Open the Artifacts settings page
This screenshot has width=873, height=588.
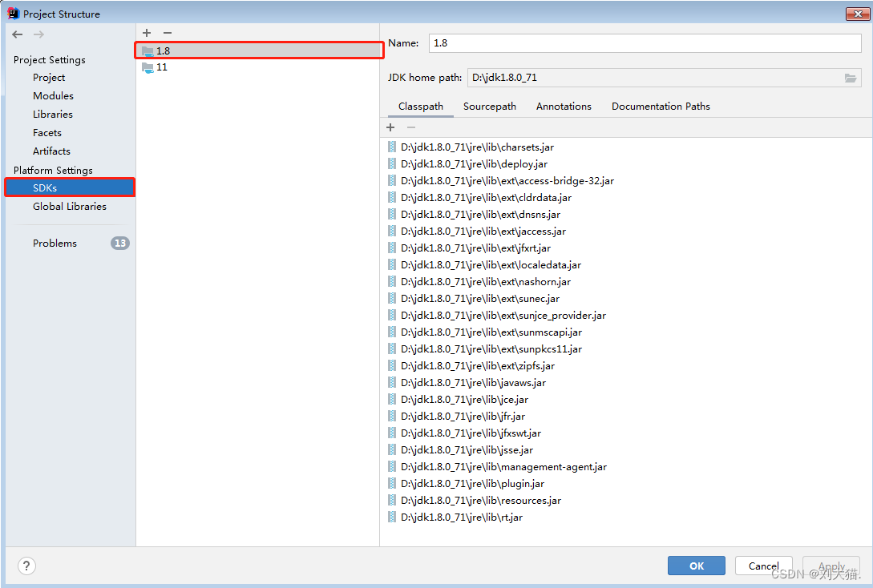(x=52, y=151)
